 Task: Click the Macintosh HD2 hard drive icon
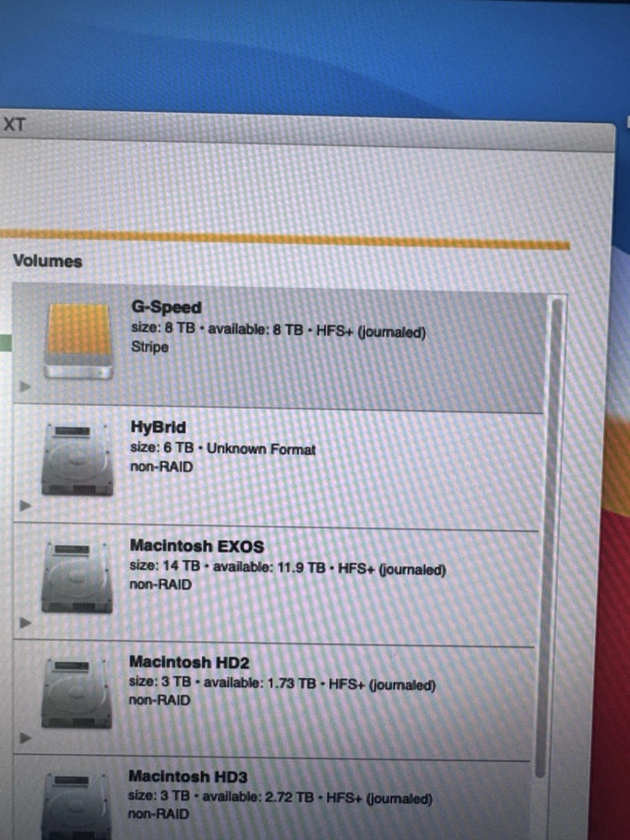click(x=77, y=693)
